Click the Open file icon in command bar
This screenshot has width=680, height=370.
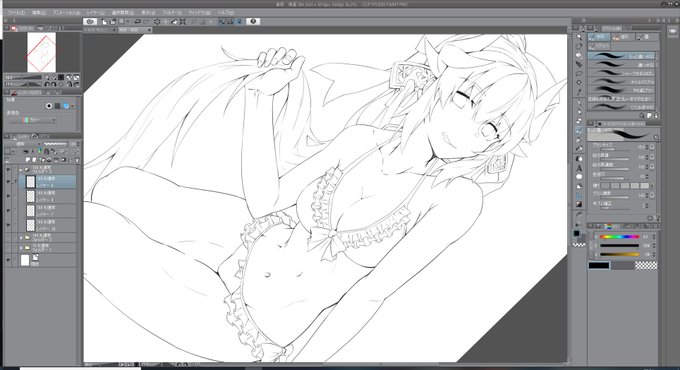pos(113,21)
